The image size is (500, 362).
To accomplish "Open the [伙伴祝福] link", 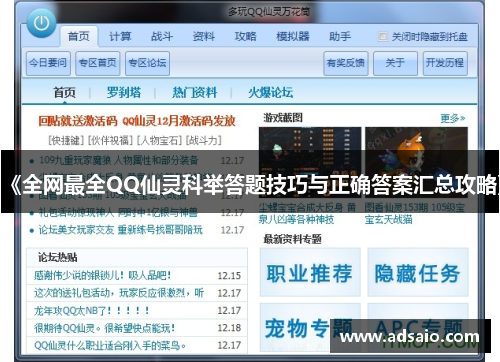I will pos(110,140).
